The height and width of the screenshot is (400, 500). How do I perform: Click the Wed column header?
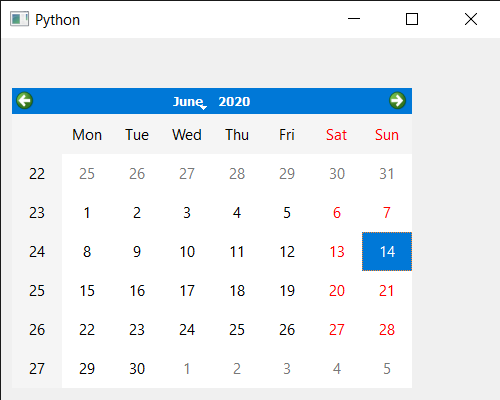187,135
